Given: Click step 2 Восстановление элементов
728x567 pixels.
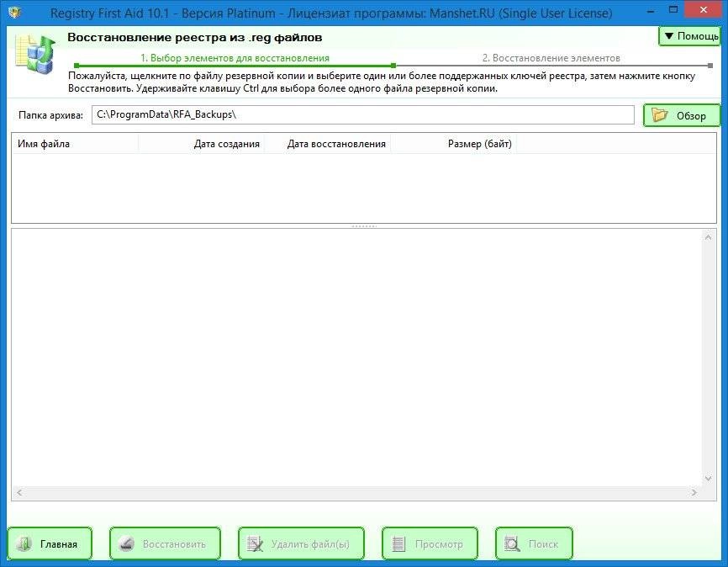Looking at the screenshot, I should pyautogui.click(x=551, y=58).
